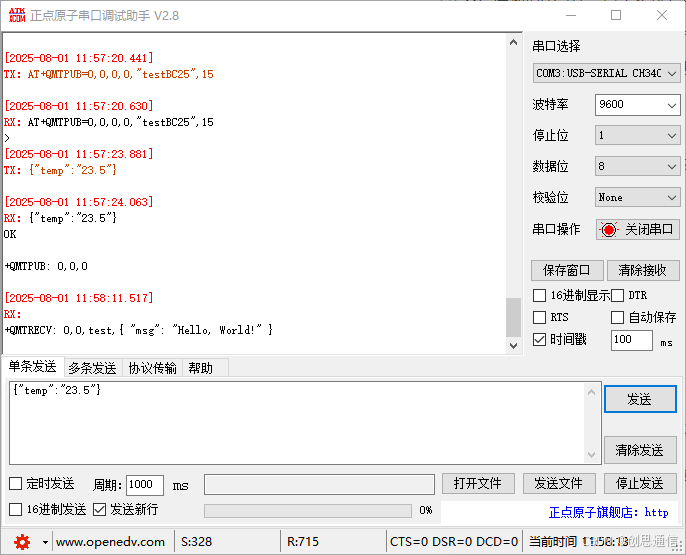Image resolution: width=686 pixels, height=555 pixels.
Task: Open the 停止位 dropdown
Action: click(637, 136)
